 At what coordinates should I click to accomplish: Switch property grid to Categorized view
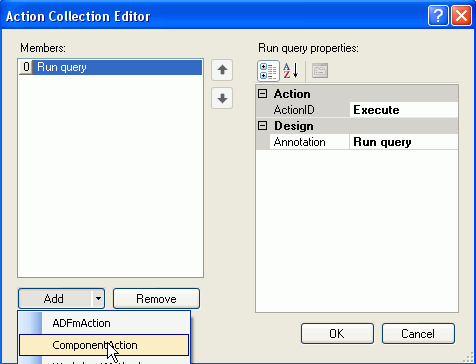coord(268,71)
